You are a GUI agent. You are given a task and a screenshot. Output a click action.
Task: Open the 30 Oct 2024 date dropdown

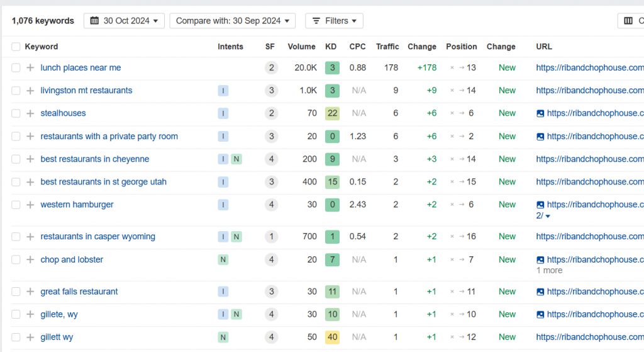pyautogui.click(x=124, y=21)
